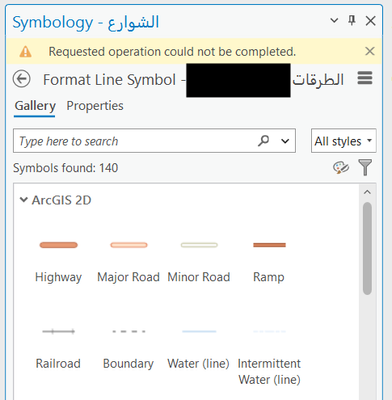Screen dimensions: 392x400
Task: Toggle auto-hide pin for Symbology pane
Action: coord(352,20)
